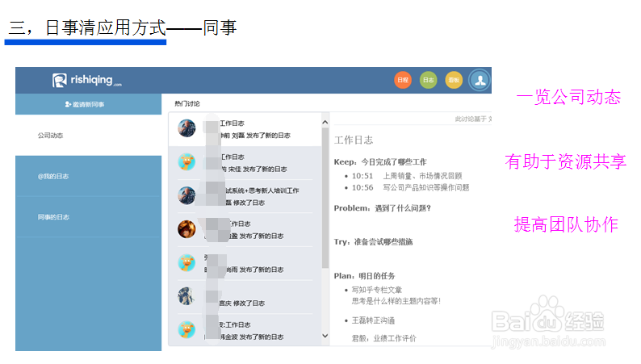
Task: Click the 10:56 写公司产品知识 entry
Action: click(x=410, y=187)
